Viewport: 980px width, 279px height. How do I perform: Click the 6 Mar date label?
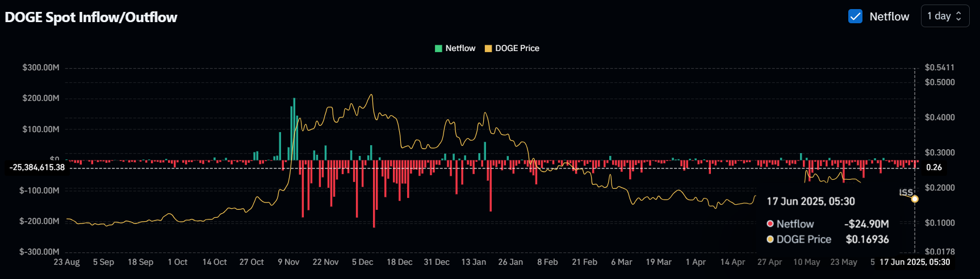coord(621,262)
